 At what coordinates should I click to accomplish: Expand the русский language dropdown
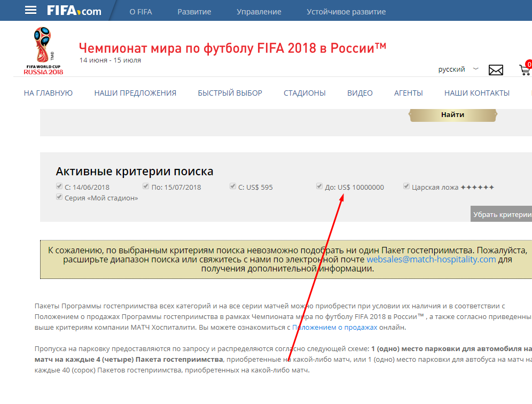click(458, 69)
